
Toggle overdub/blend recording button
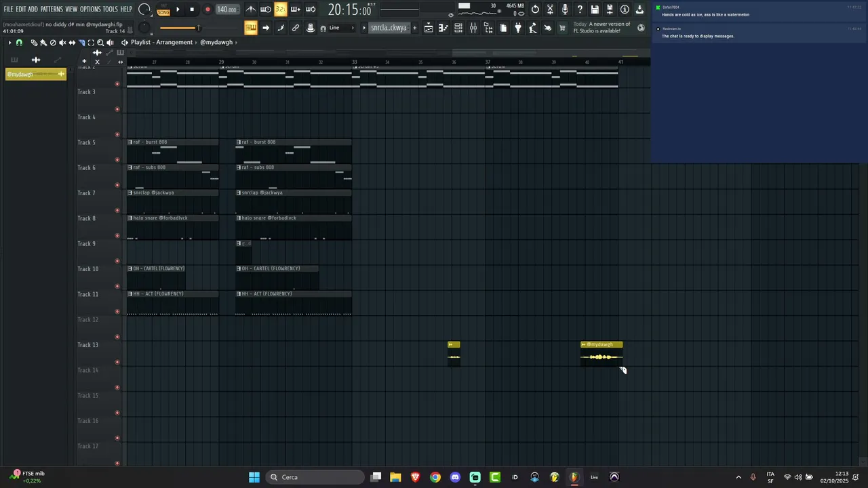click(x=296, y=9)
